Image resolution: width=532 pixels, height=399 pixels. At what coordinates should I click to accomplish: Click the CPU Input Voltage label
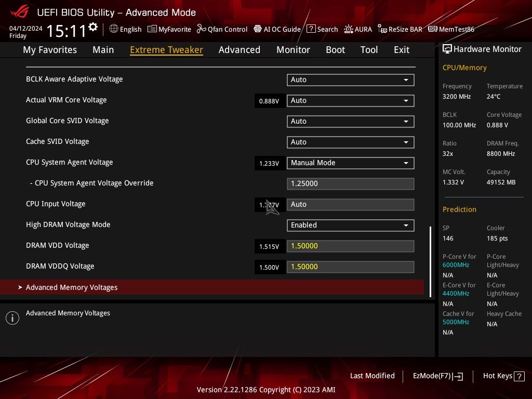coord(56,204)
